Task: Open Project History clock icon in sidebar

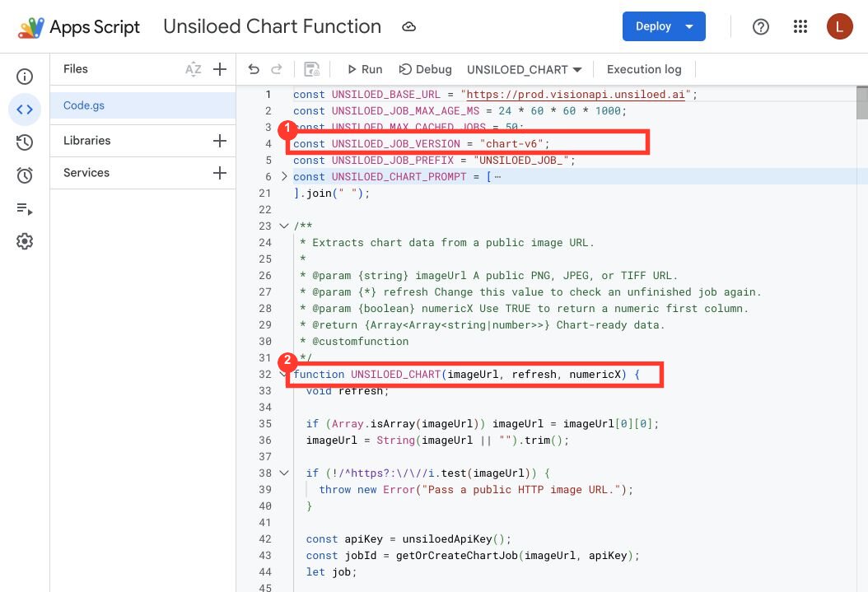Action: click(25, 142)
